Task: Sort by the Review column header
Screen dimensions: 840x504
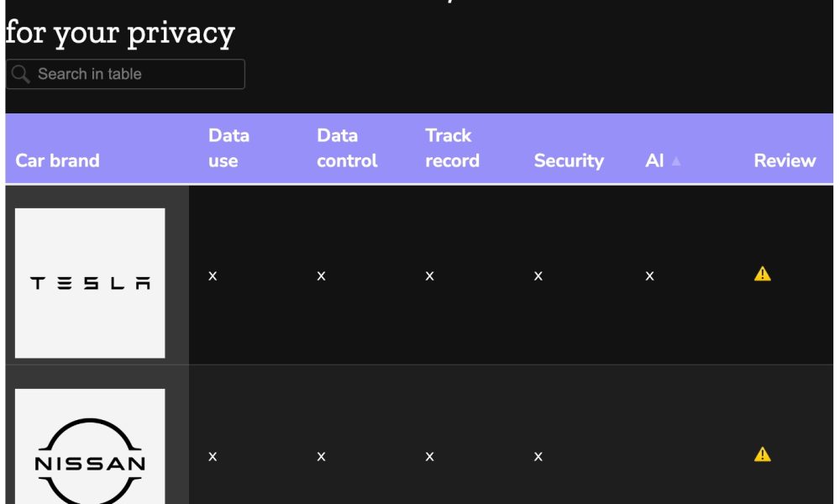Action: (x=785, y=160)
